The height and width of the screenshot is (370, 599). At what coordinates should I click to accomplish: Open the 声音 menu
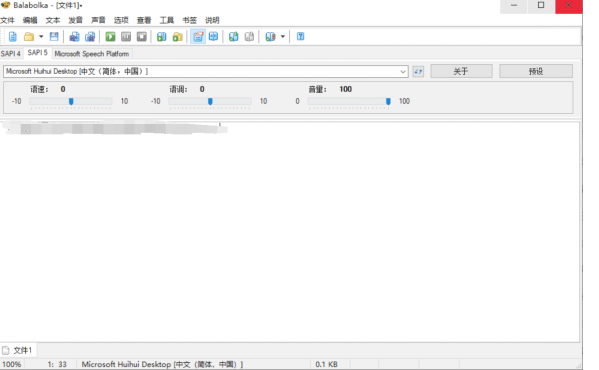point(98,20)
